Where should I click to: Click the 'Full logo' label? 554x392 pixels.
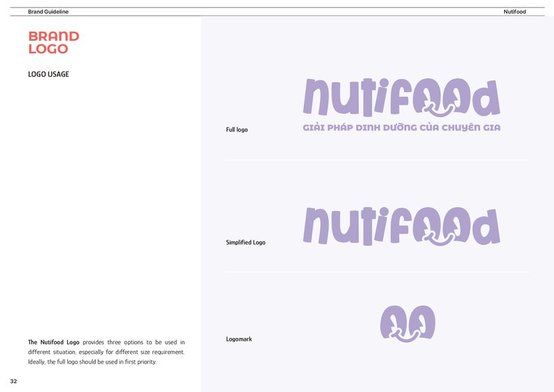tap(237, 130)
